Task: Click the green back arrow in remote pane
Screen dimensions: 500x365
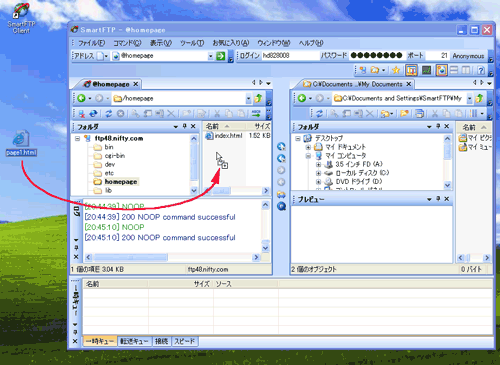Action: pos(81,98)
